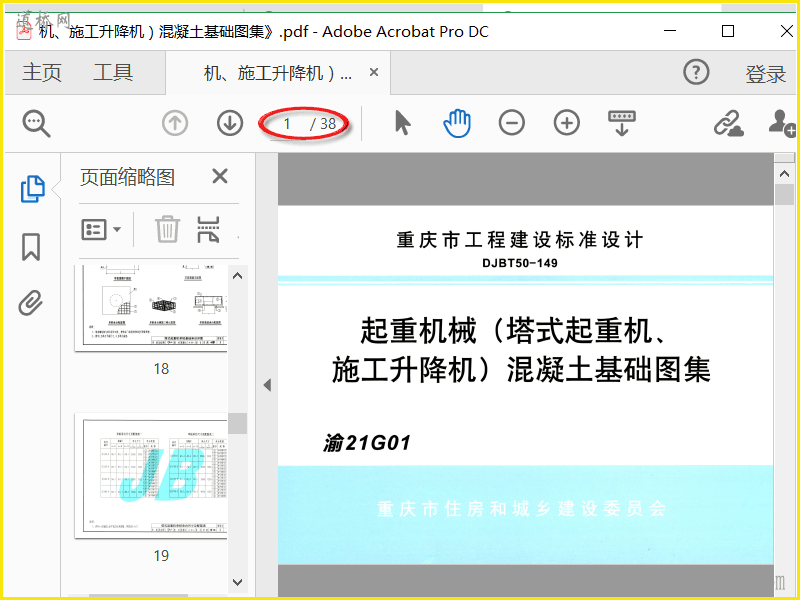Click the delete pages trash icon
The height and width of the screenshot is (600, 800).
(x=167, y=229)
